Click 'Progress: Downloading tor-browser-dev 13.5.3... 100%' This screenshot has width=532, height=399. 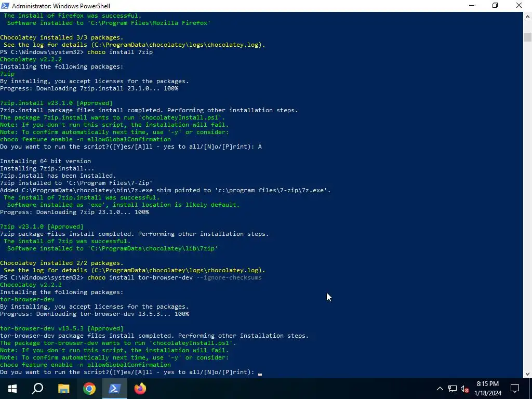click(x=95, y=314)
